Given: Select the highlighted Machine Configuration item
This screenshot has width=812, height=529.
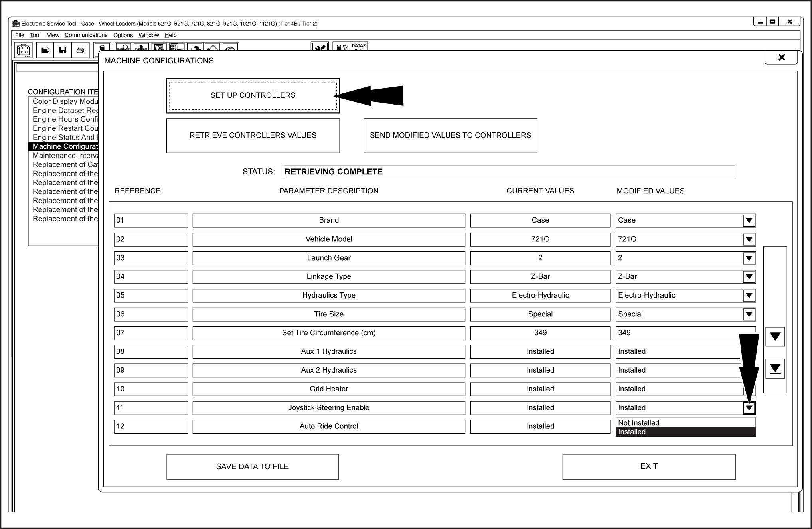Looking at the screenshot, I should [64, 146].
